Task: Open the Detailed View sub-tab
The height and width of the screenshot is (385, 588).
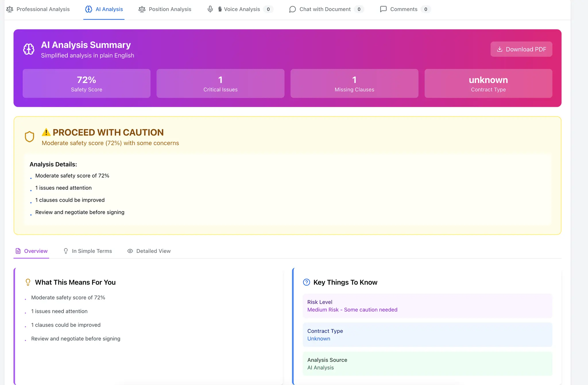Action: (x=149, y=251)
